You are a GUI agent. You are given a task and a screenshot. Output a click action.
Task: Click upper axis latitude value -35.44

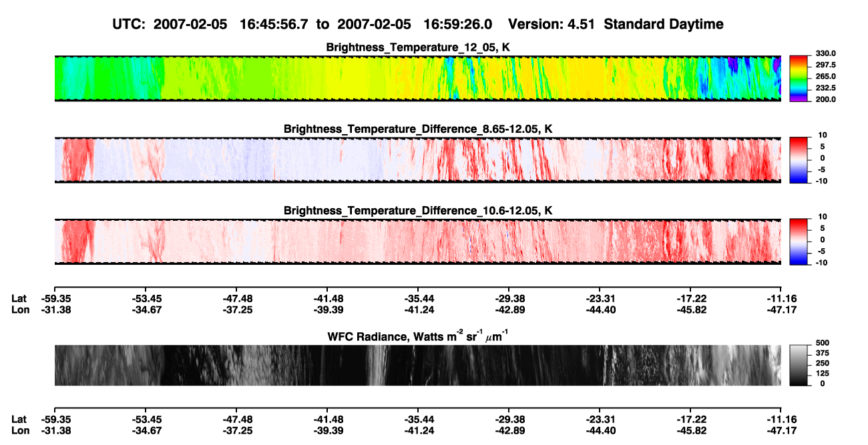(418, 298)
